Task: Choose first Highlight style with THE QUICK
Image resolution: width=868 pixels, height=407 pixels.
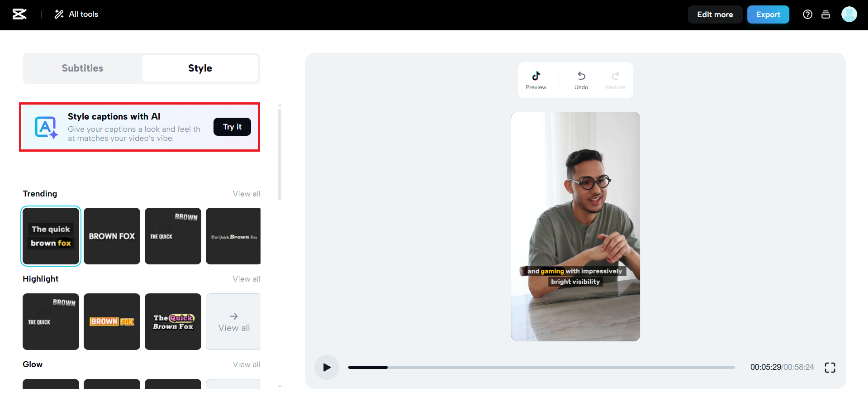Action: 51,321
